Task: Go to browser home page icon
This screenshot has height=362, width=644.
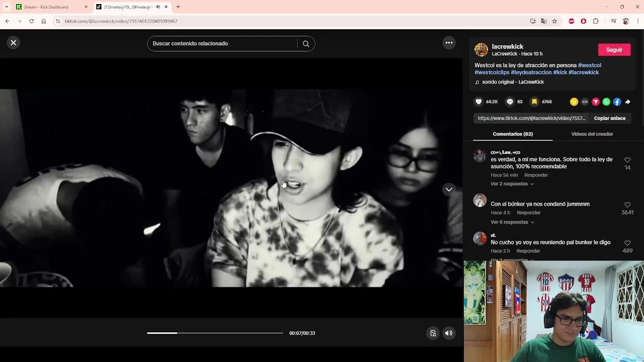Action: coord(44,21)
